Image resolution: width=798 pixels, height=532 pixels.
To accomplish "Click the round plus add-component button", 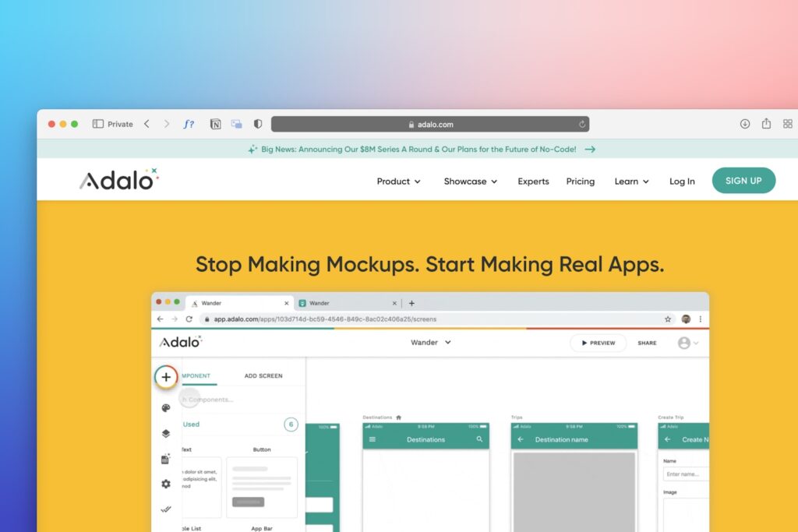I will click(x=166, y=377).
